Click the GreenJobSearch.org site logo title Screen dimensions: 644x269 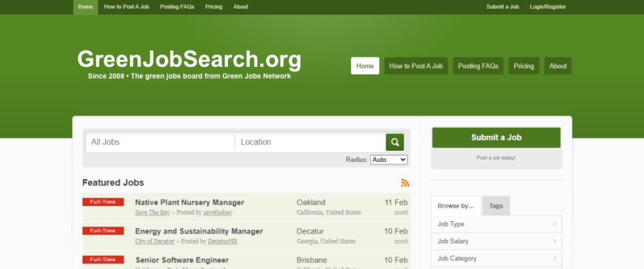pyautogui.click(x=189, y=60)
